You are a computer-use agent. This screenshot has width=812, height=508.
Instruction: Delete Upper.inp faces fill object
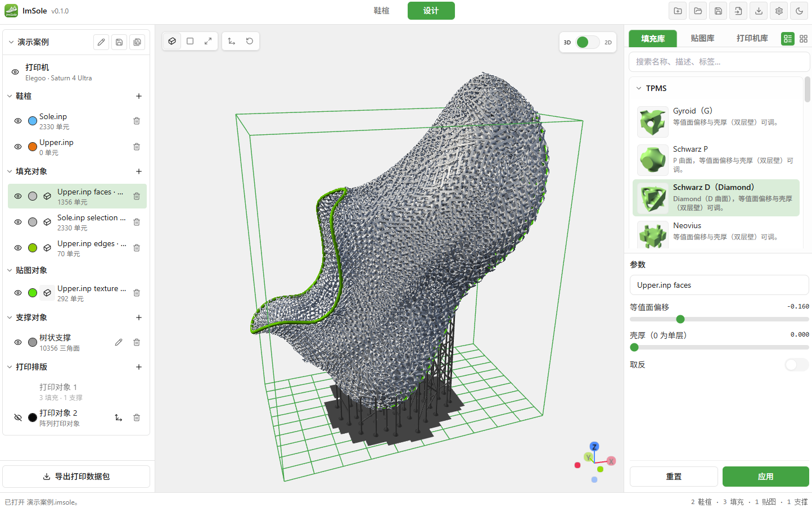pos(137,196)
